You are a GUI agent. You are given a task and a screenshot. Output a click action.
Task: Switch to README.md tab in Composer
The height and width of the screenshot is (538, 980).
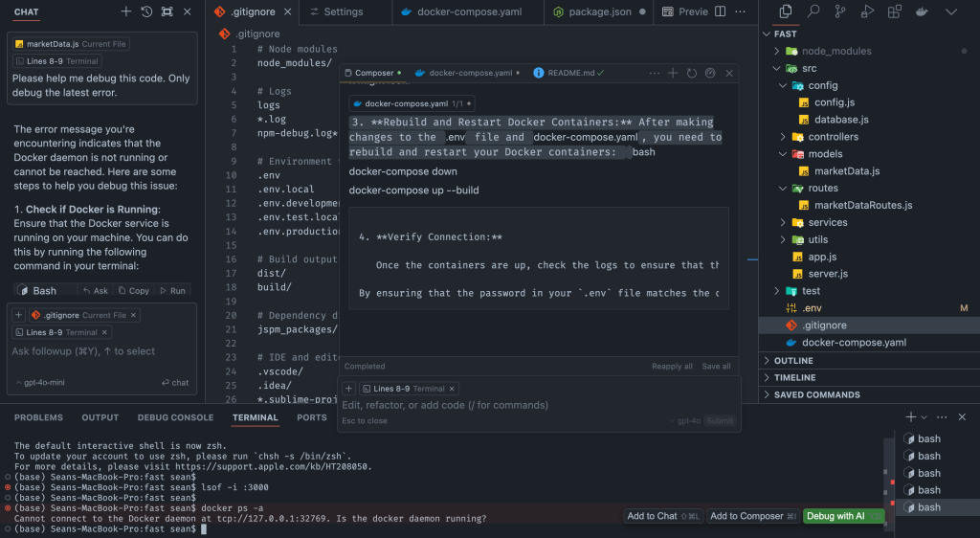568,73
